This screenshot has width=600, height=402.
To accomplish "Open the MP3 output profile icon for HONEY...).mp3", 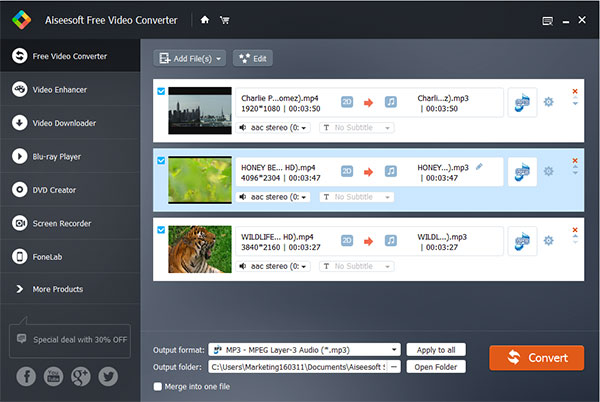I will 522,172.
